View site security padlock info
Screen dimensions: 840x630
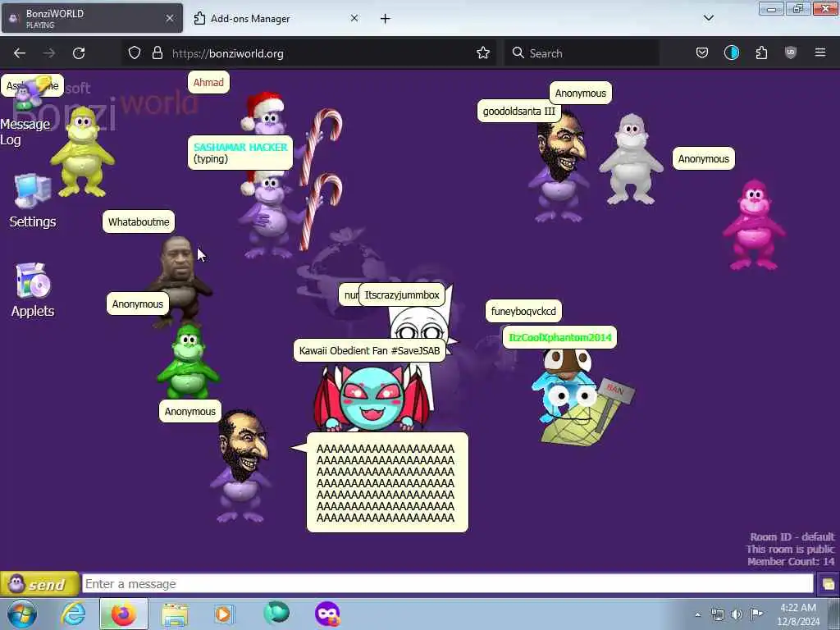[157, 52]
